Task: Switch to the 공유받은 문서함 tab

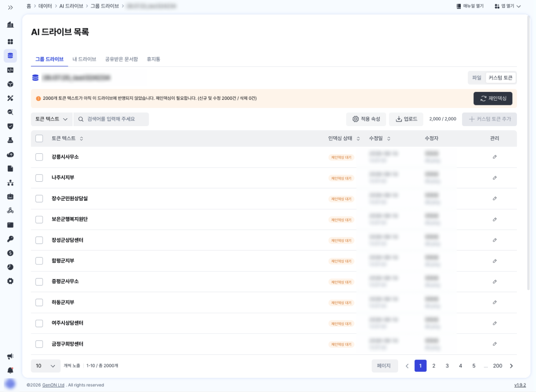Action: 121,59
